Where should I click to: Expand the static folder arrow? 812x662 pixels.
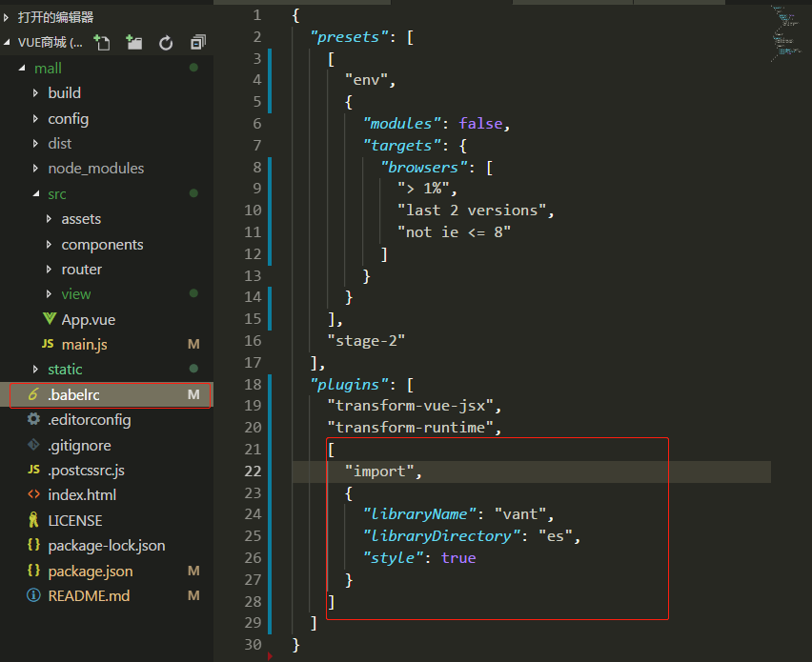click(x=35, y=369)
